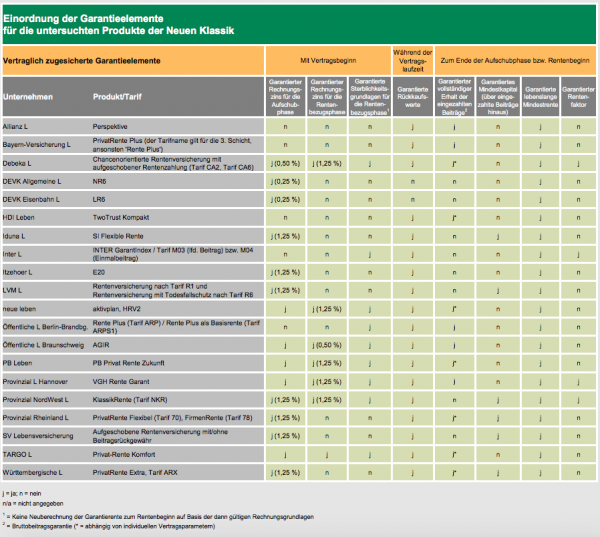This screenshot has height=537, width=600.
Task: Click the 'Während der Vertragslaufzeit' header
Action: tap(412, 61)
